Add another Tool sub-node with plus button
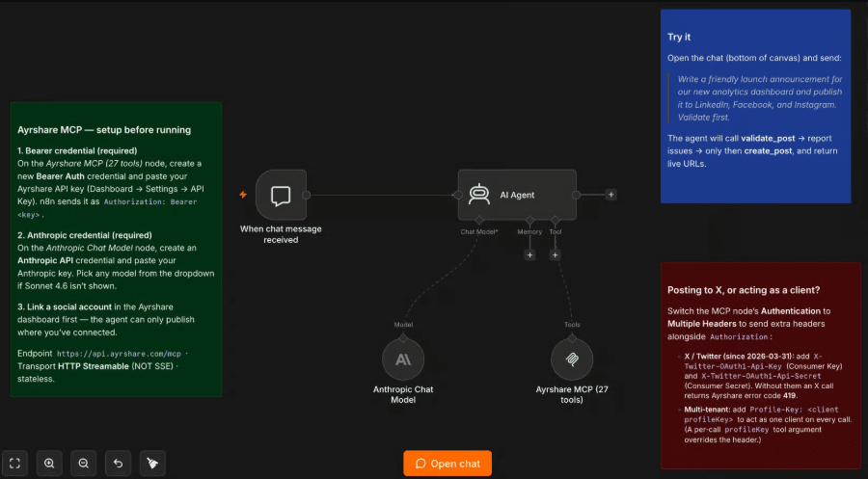This screenshot has height=479, width=868. click(x=556, y=255)
